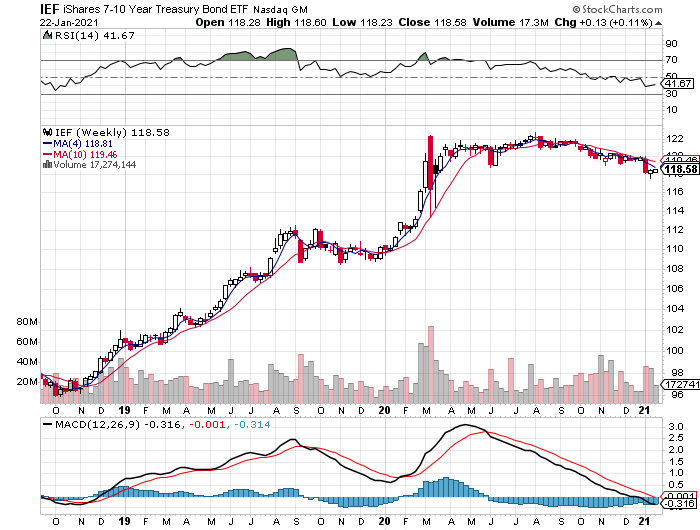Click the Close 118.58 value in header
This screenshot has width=700, height=530.
(x=433, y=22)
